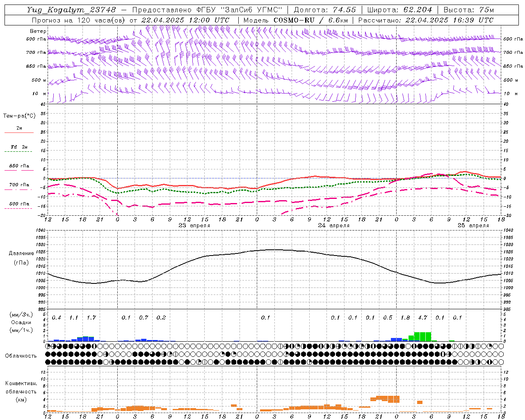Click the elevation text Высота: 75м
The width and height of the screenshot is (525, 420).
click(x=468, y=10)
